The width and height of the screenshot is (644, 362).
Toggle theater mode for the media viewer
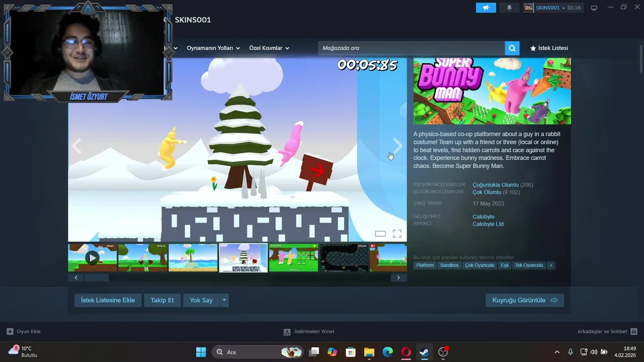(x=380, y=234)
